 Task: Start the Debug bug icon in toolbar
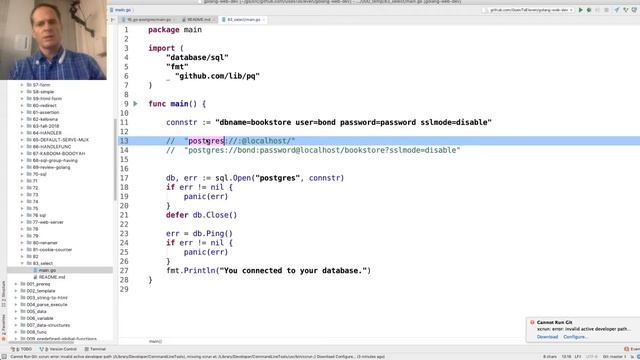[x=589, y=10]
